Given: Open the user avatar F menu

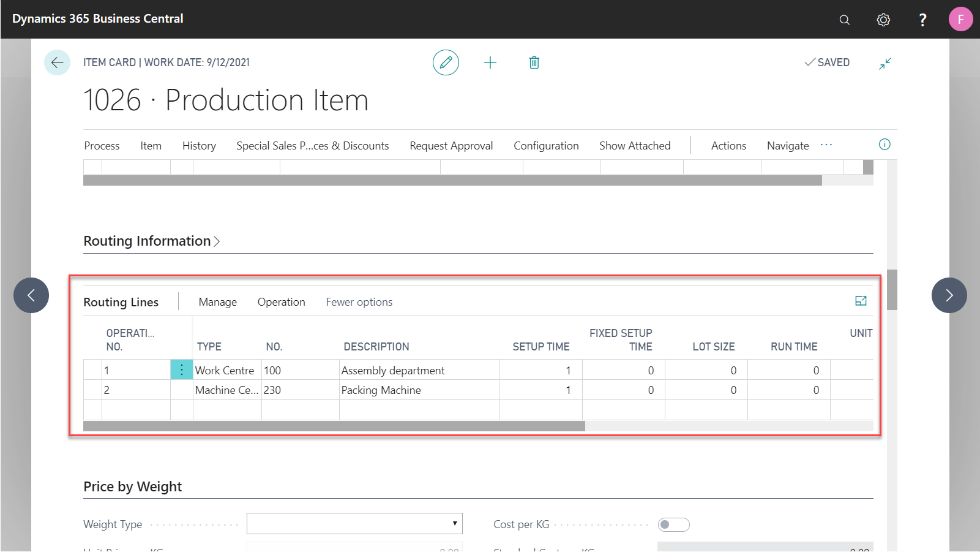Looking at the screenshot, I should tap(960, 19).
